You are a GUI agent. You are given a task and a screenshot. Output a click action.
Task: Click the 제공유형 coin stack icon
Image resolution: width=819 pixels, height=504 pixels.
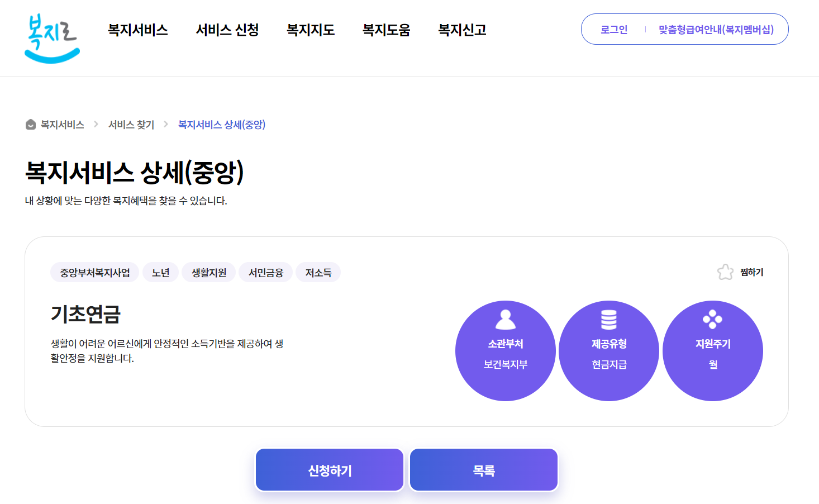pos(609,320)
